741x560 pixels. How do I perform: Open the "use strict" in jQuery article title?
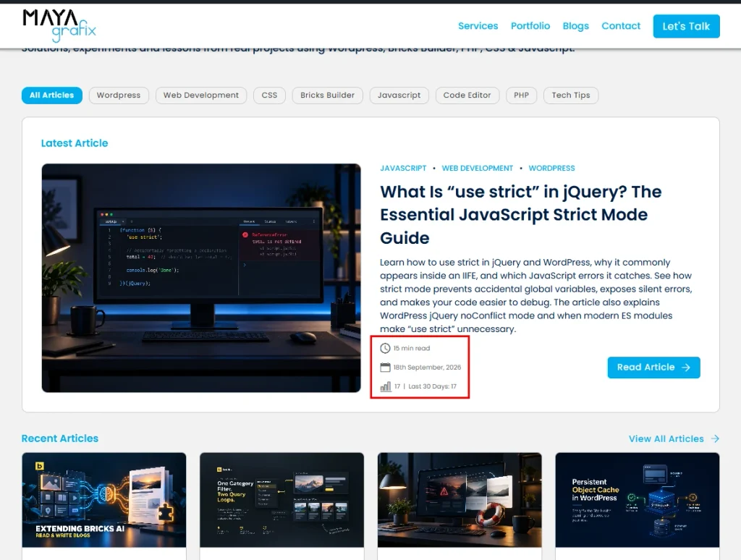521,215
